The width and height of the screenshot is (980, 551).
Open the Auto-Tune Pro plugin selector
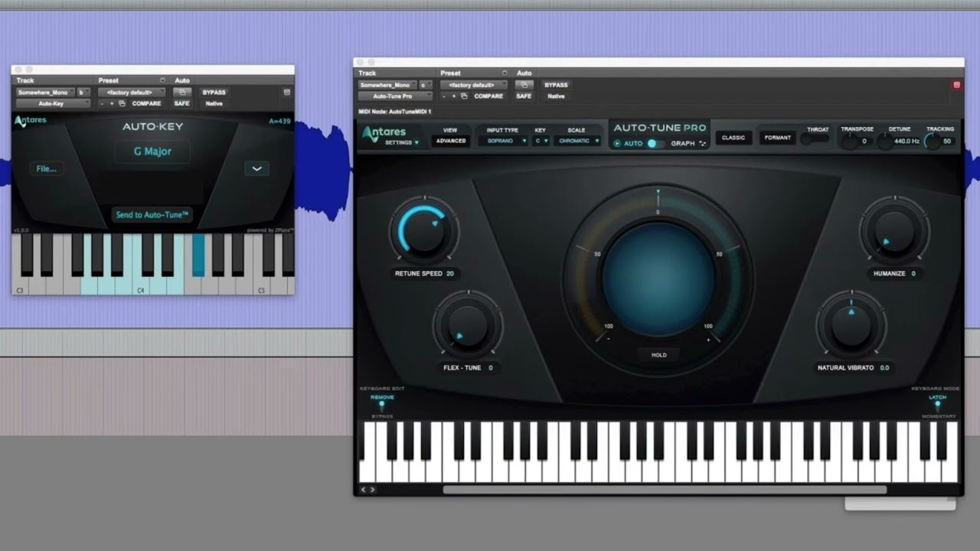pos(395,96)
